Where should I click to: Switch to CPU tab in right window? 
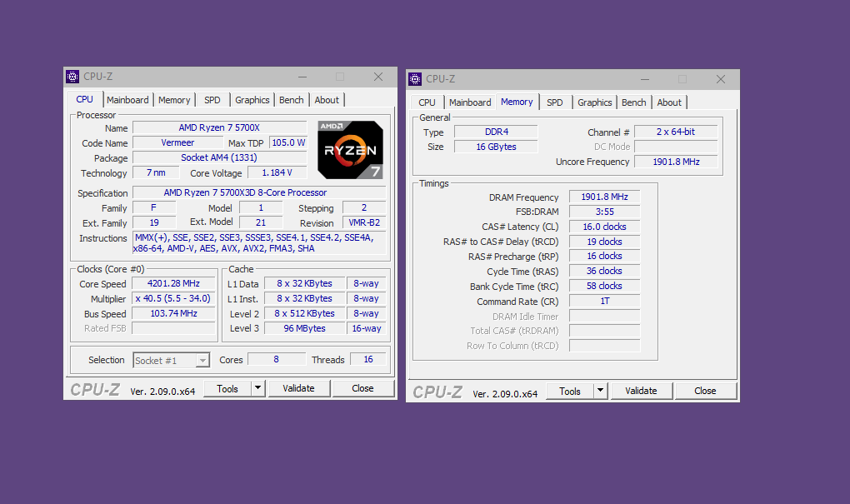pos(427,102)
